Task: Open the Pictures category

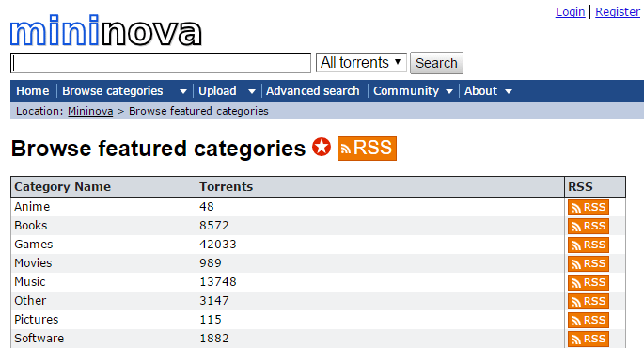Action: (37, 320)
